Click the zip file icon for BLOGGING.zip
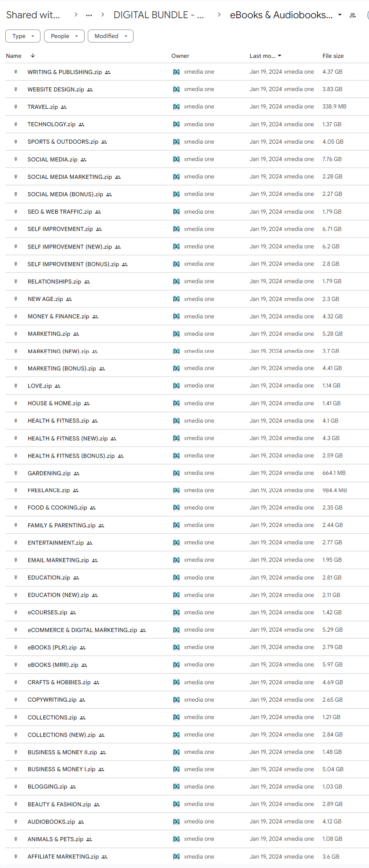This screenshot has height=868, width=369. [x=16, y=787]
